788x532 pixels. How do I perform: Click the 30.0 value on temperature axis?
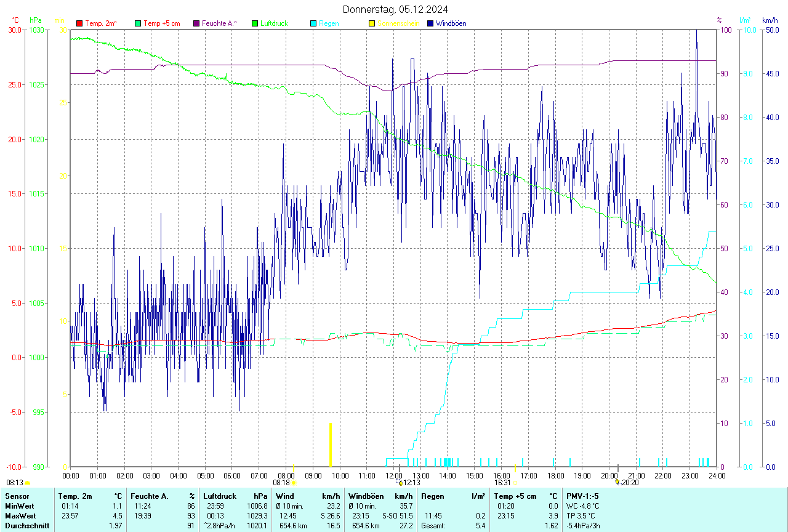click(x=14, y=30)
